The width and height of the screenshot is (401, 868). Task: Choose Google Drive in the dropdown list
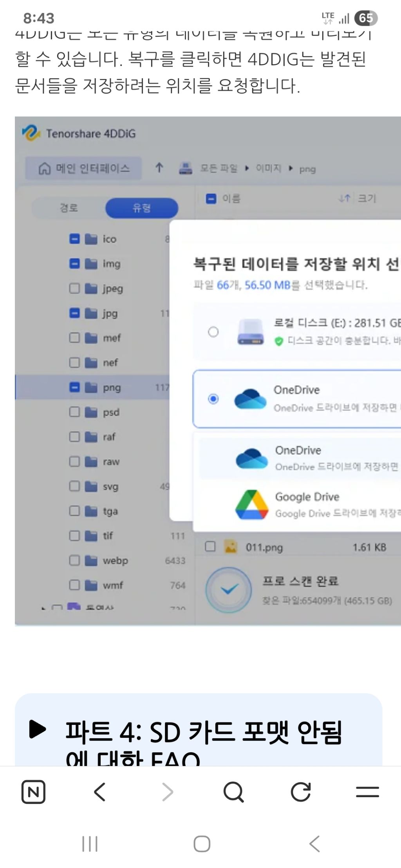300,505
